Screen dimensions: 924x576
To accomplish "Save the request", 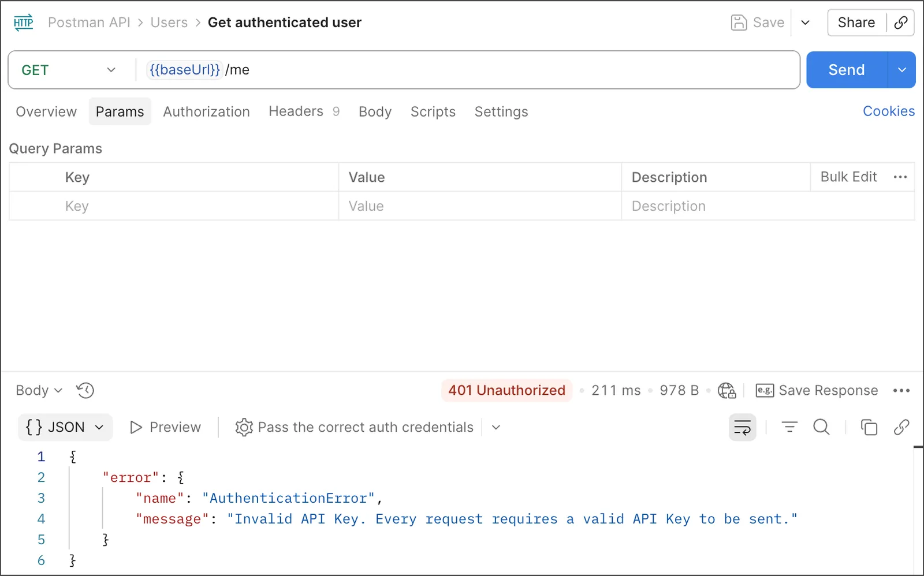I will (758, 23).
